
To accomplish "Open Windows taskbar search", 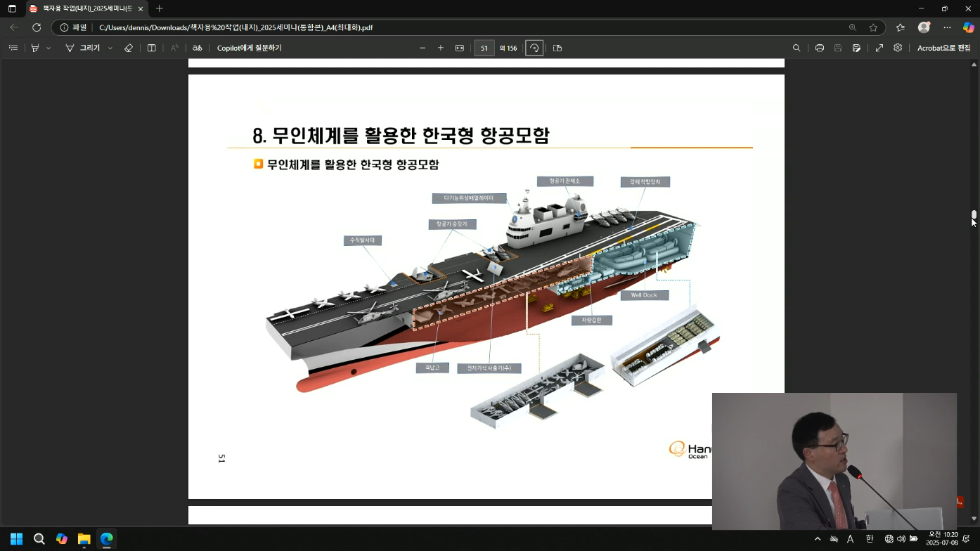I will (39, 539).
